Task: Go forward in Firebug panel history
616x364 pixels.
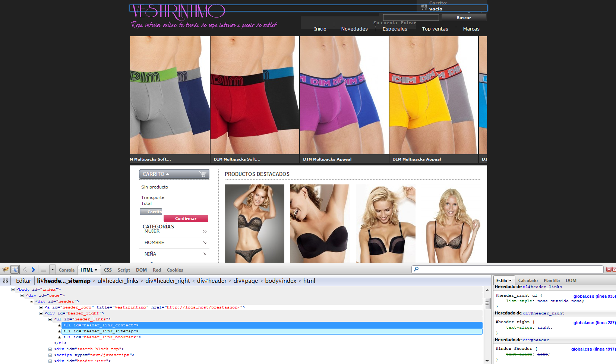Action: pyautogui.click(x=33, y=270)
